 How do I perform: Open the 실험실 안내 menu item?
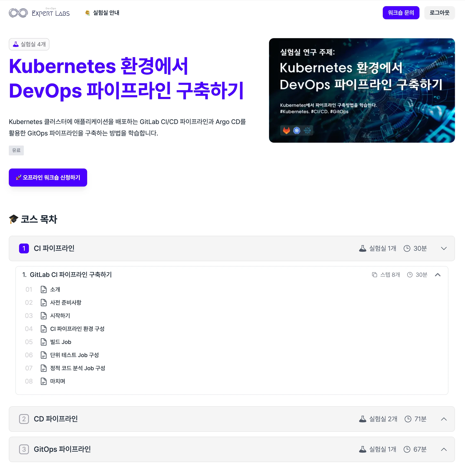(x=102, y=13)
